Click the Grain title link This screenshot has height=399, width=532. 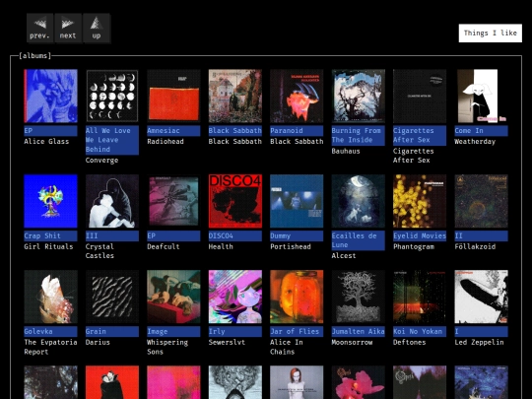pyautogui.click(x=112, y=331)
